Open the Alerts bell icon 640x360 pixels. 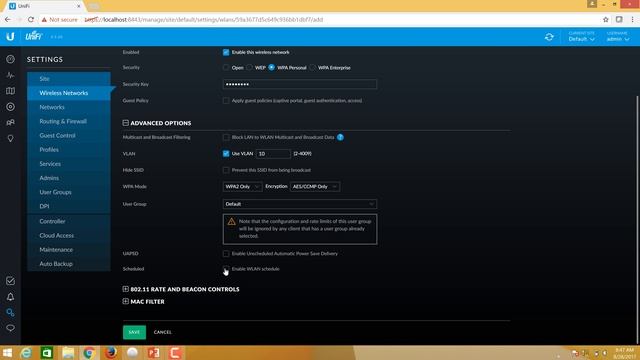click(x=10, y=297)
